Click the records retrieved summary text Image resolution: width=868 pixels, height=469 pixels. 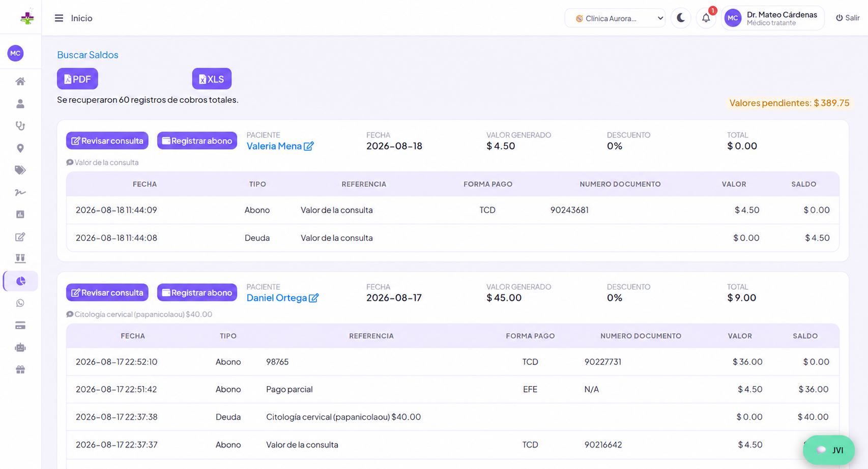(148, 100)
